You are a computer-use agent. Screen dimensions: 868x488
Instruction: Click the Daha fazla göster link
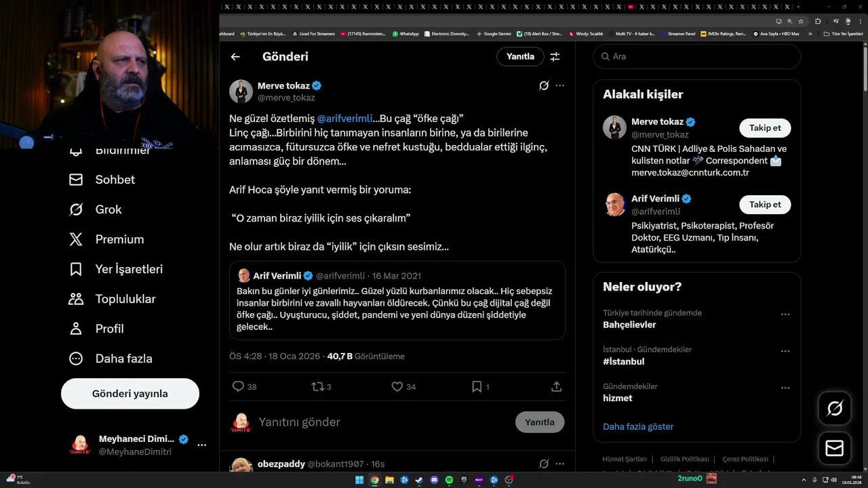click(x=638, y=426)
